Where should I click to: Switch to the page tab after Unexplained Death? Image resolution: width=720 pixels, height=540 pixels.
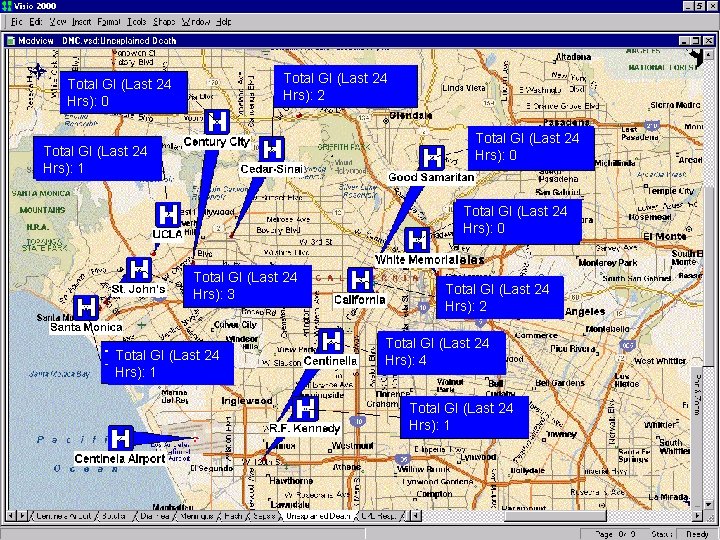coord(379,516)
